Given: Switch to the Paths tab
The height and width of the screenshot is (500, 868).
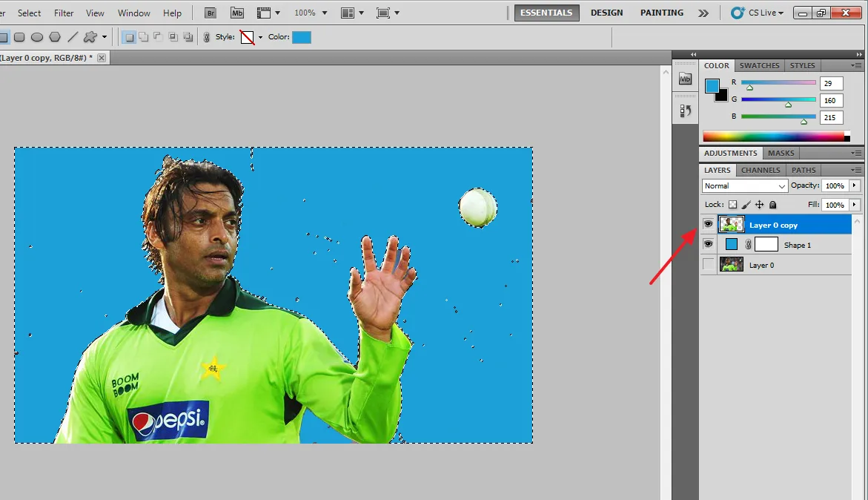Looking at the screenshot, I should [x=804, y=170].
